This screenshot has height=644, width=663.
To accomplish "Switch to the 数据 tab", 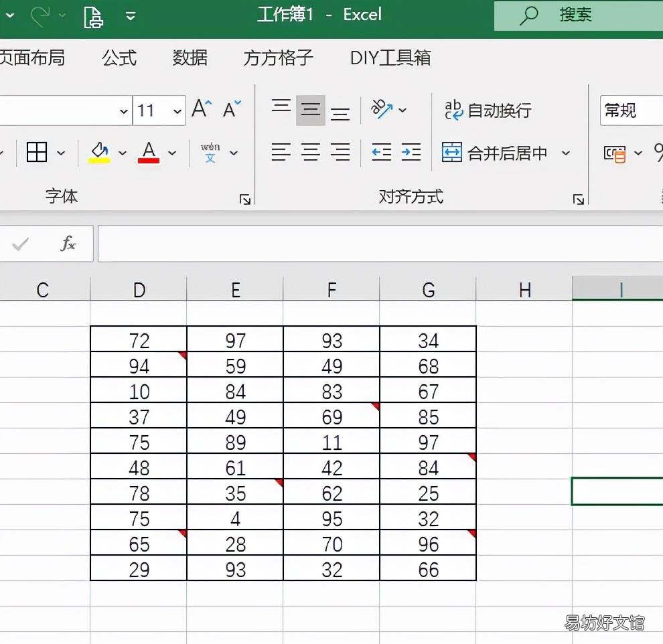I will 190,58.
